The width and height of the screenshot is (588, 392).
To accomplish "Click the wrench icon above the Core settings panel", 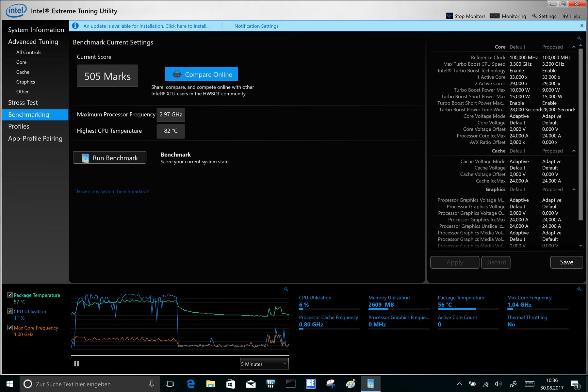I will tap(579, 38).
